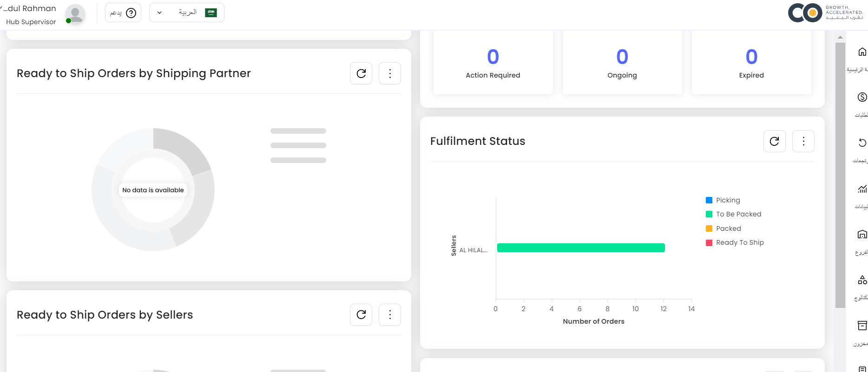
Task: Open the Home icon in sidebar
Action: click(x=862, y=52)
